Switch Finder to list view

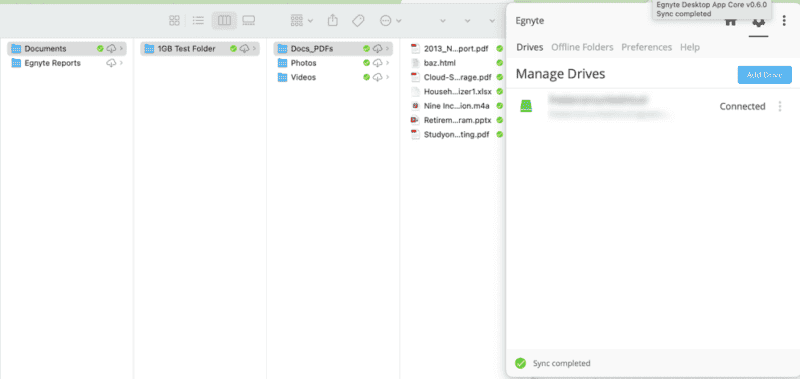(x=198, y=20)
